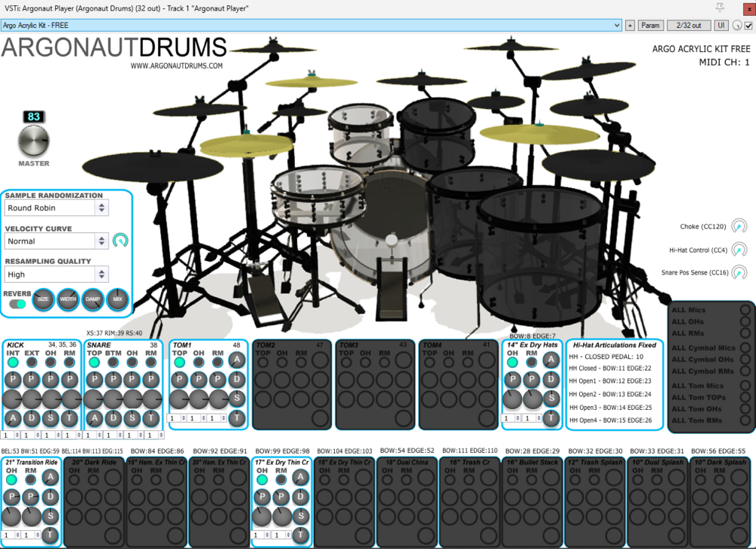Enable the ALL Tom TOPs circle toggle
756x549 pixels.
point(745,397)
